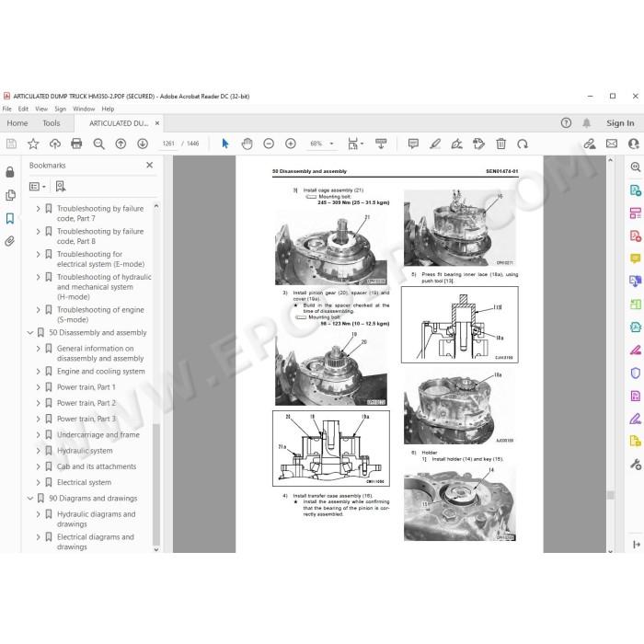Open the Window menu
Image resolution: width=644 pixels, height=644 pixels.
point(84,109)
